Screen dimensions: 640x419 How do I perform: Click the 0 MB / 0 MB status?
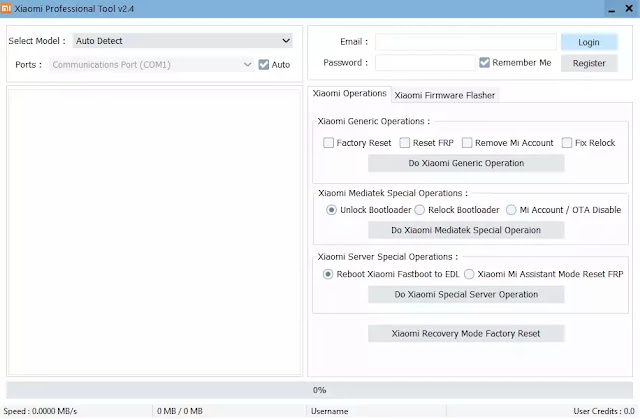click(180, 411)
